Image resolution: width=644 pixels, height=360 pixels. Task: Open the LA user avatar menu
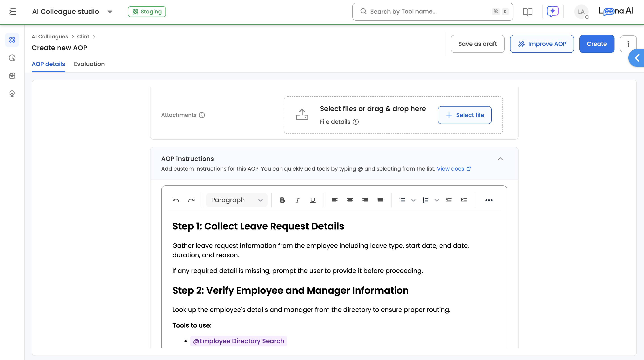click(x=581, y=11)
